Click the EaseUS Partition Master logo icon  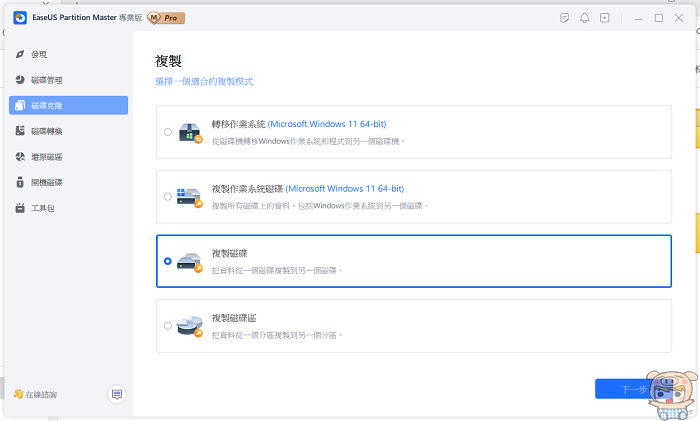(x=20, y=18)
